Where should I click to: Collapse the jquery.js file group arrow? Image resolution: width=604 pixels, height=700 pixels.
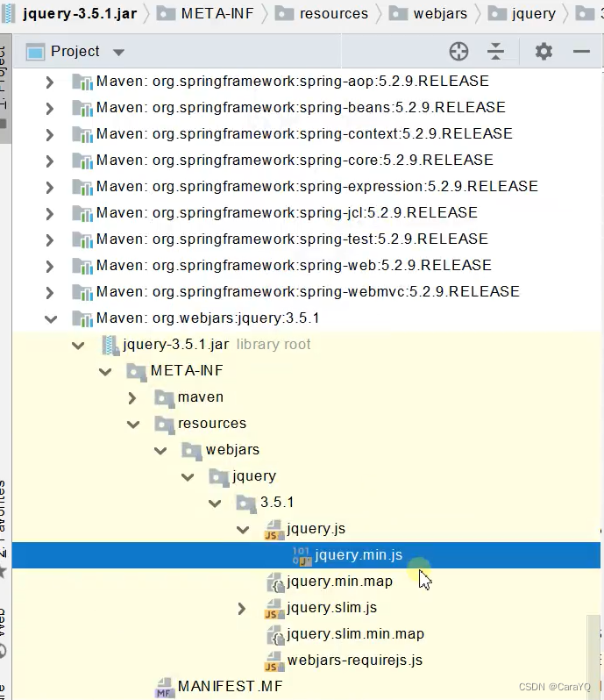coord(243,530)
